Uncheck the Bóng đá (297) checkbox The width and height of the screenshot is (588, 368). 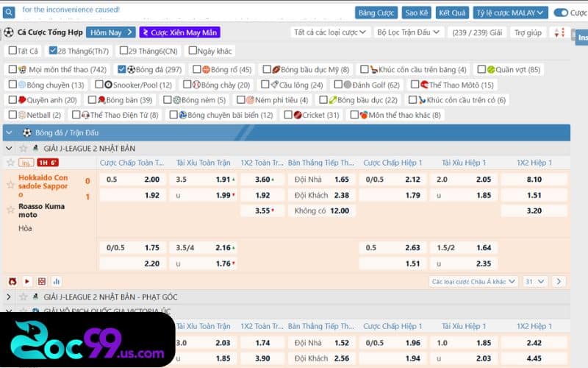pyautogui.click(x=121, y=69)
